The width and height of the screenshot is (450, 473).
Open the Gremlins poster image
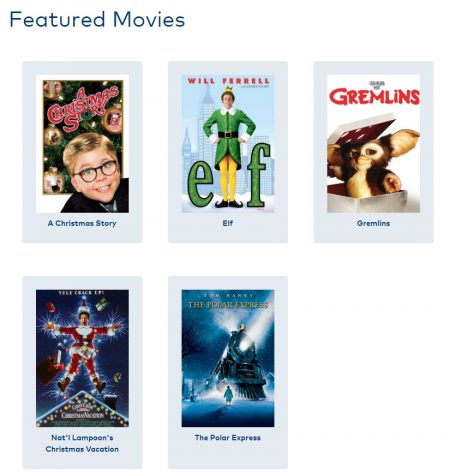(373, 144)
